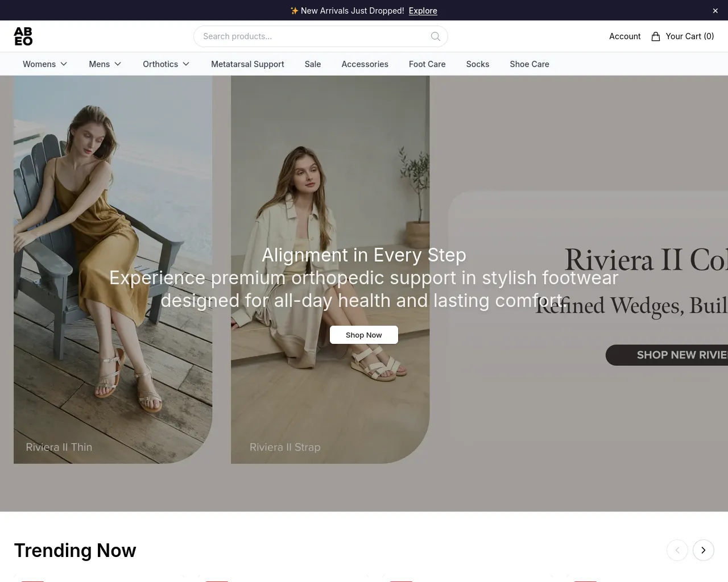Viewport: 728px width, 582px height.
Task: Click the next arrow in Trending Now
Action: click(704, 550)
